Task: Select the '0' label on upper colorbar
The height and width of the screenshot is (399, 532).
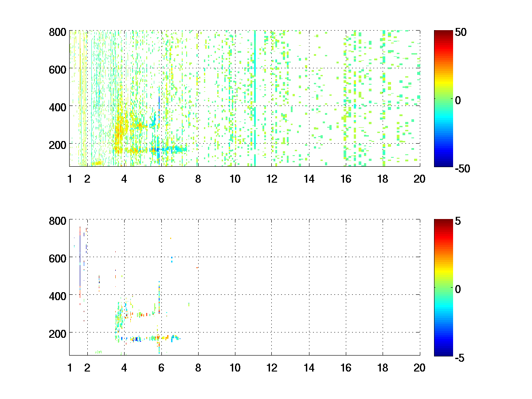Action: 458,101
